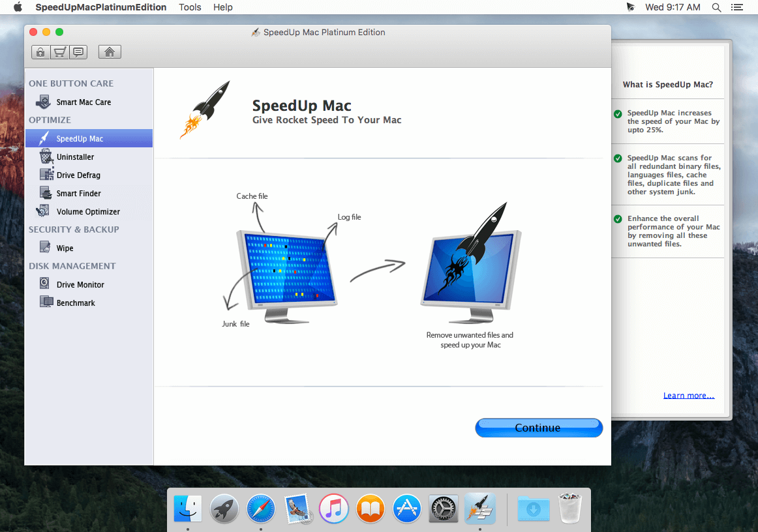Open Trash in the dock
Image resolution: width=758 pixels, height=532 pixels.
(570, 509)
